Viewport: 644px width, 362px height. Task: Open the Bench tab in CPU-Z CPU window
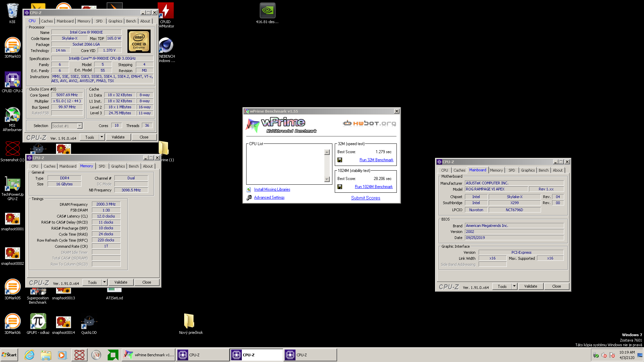[131, 21]
